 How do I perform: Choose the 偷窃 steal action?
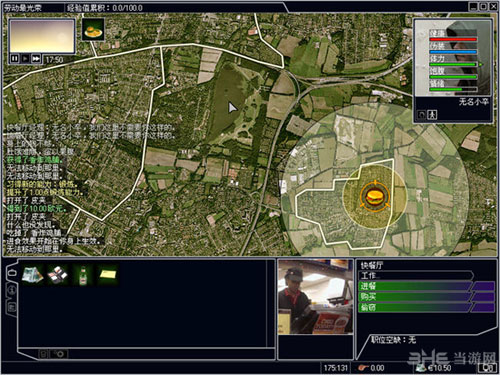point(426,308)
